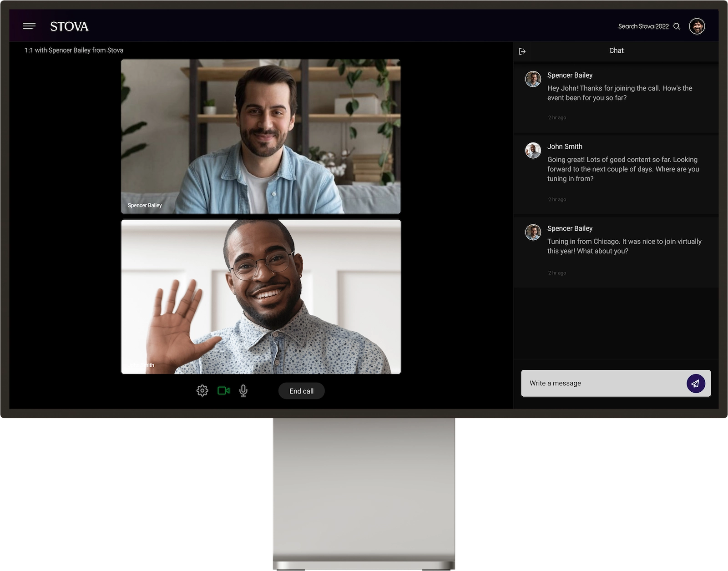The image size is (728, 571).
Task: Click Search Stova 2022 text
Action: tap(643, 26)
